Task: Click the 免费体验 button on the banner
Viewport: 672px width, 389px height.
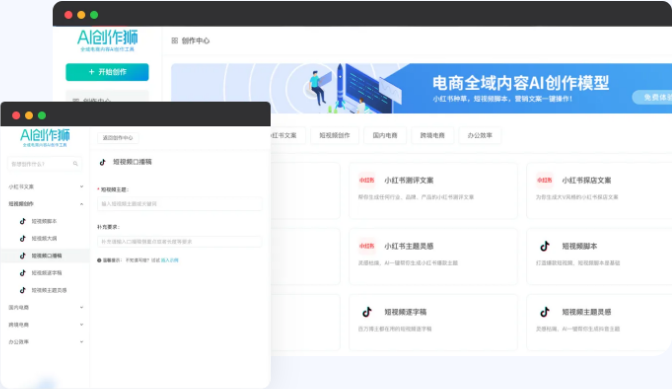Action: point(653,98)
